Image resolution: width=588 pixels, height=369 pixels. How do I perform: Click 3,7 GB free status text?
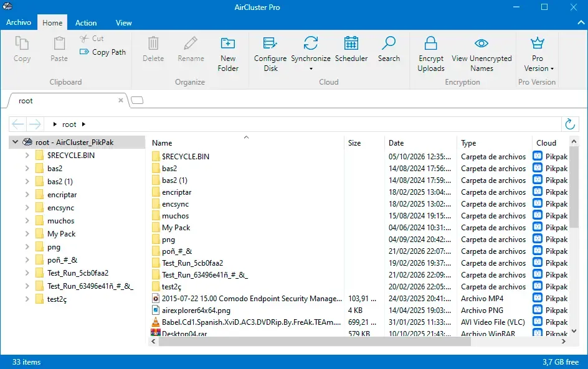pyautogui.click(x=560, y=362)
